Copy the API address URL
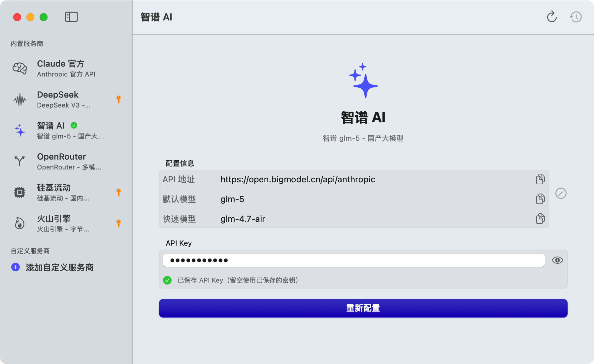Screen dimensions: 594x364 (540, 179)
